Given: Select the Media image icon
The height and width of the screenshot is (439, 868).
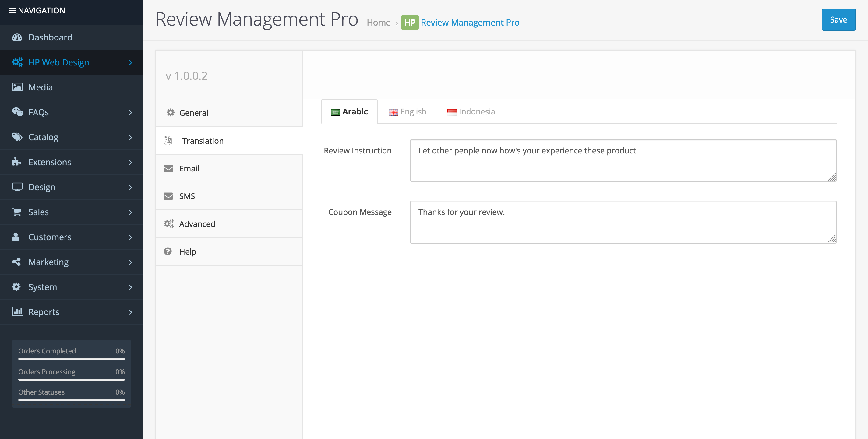Looking at the screenshot, I should [17, 87].
